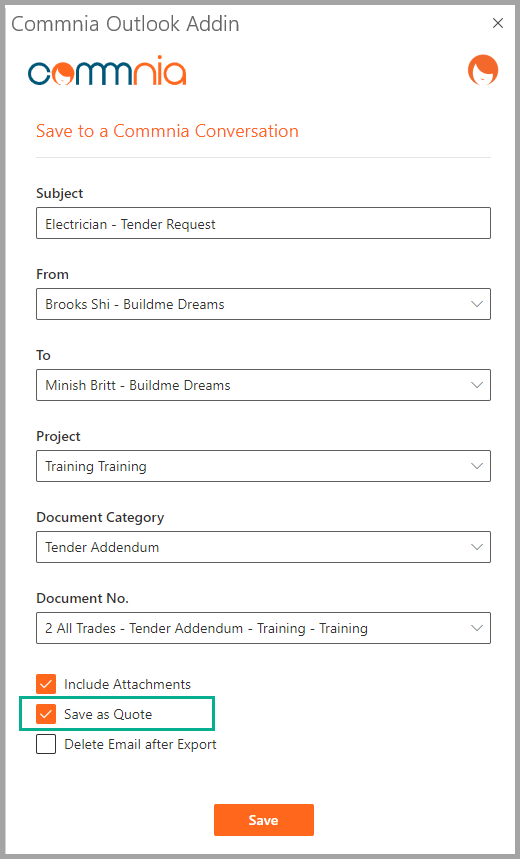
Task: Toggle the Include Attachments checkbox
Action: pos(46,684)
